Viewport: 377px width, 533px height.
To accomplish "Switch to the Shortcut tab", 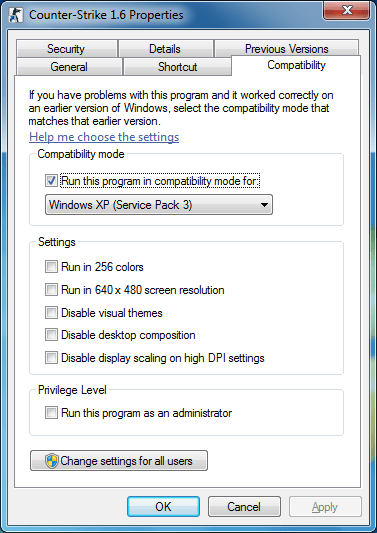I will click(x=177, y=67).
